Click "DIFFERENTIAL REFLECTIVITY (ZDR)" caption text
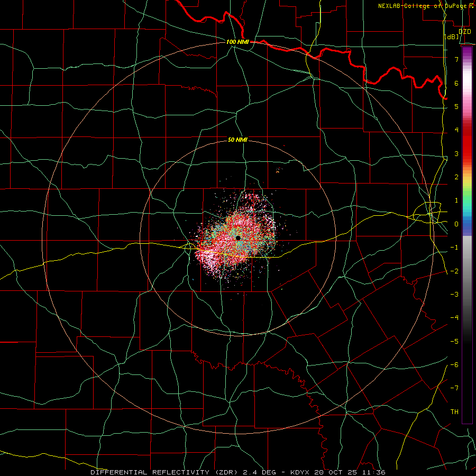Screen dimensions: 476x476 point(165,472)
